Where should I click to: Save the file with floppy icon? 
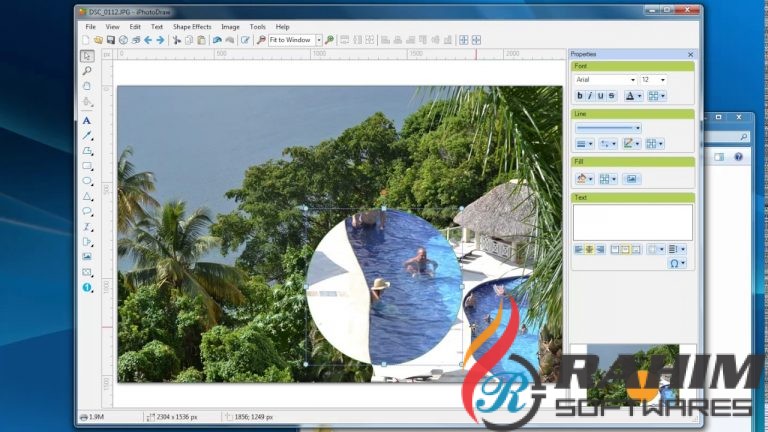[x=111, y=40]
